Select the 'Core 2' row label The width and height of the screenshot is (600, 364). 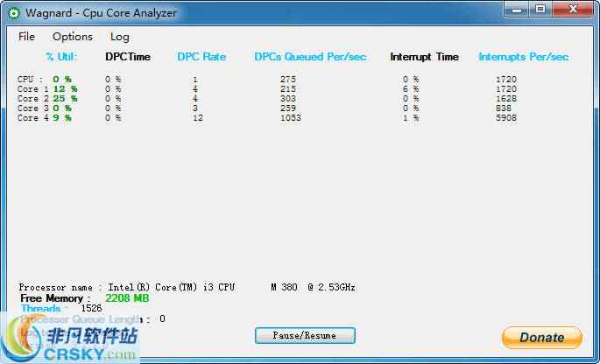pyautogui.click(x=33, y=98)
